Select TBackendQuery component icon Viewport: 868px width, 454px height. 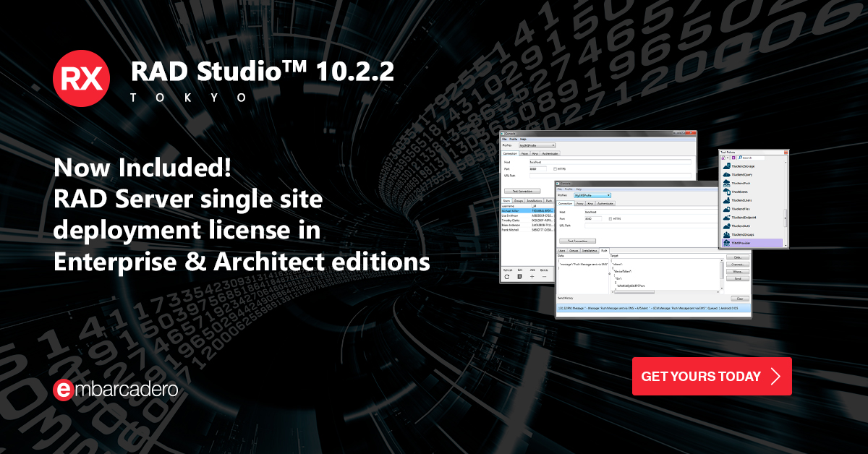point(727,174)
